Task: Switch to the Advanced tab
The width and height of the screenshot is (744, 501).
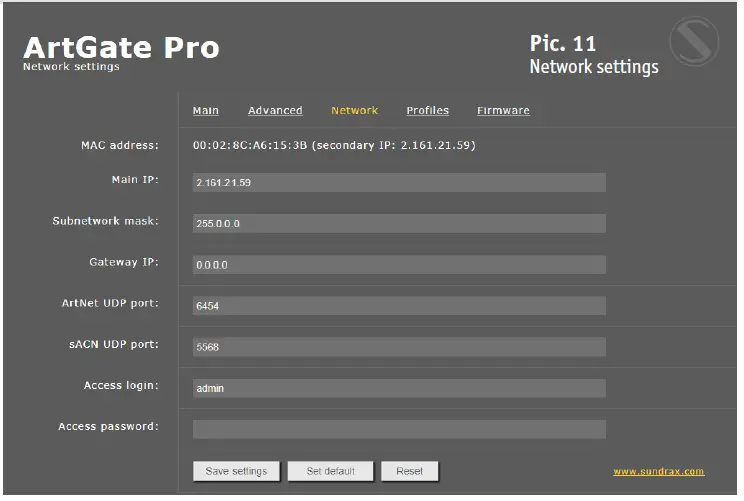Action: (275, 111)
